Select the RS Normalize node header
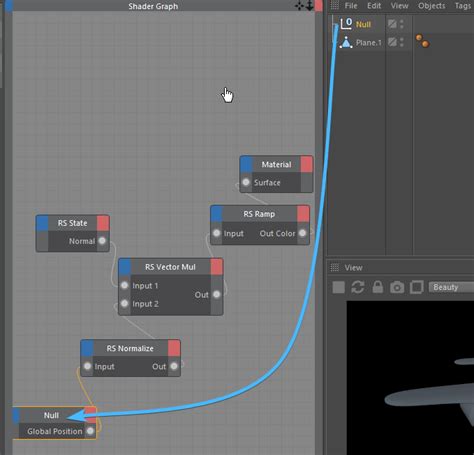The width and height of the screenshot is (474, 455). point(130,348)
